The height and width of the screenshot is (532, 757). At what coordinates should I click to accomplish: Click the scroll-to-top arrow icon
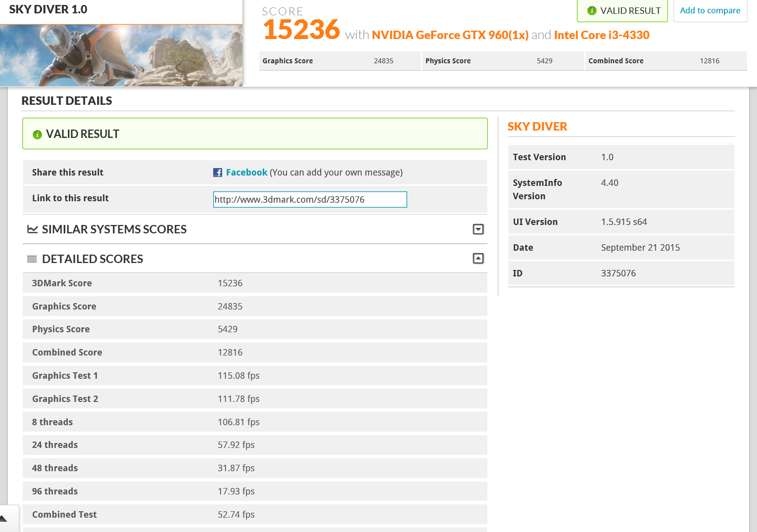4,518
